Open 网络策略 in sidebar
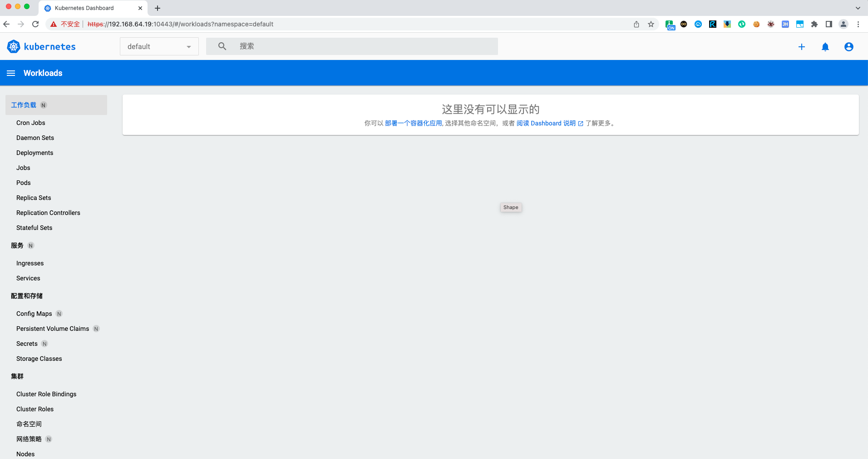This screenshot has width=868, height=459. point(29,439)
